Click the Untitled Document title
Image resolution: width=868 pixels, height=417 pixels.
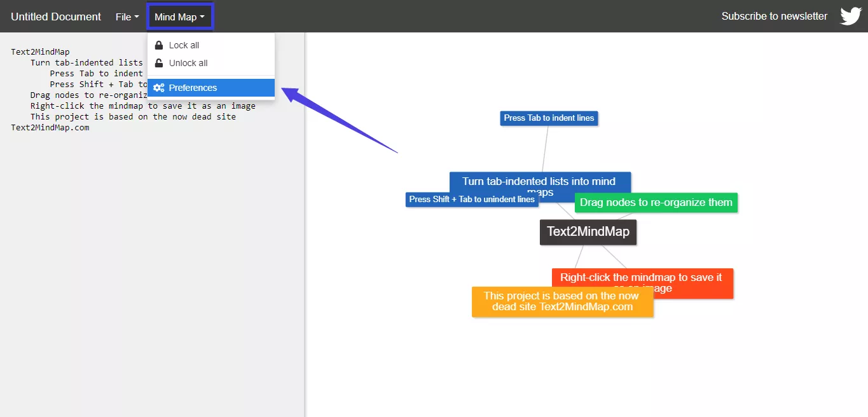(55, 17)
